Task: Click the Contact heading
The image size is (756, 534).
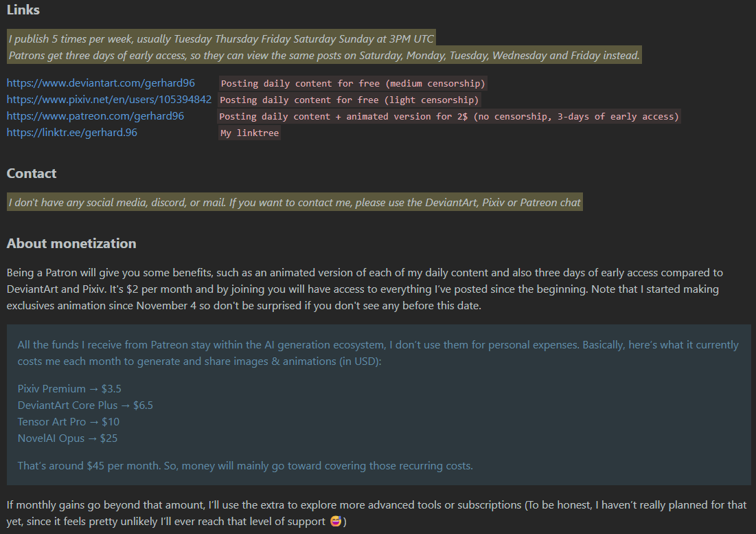Action: (x=32, y=173)
